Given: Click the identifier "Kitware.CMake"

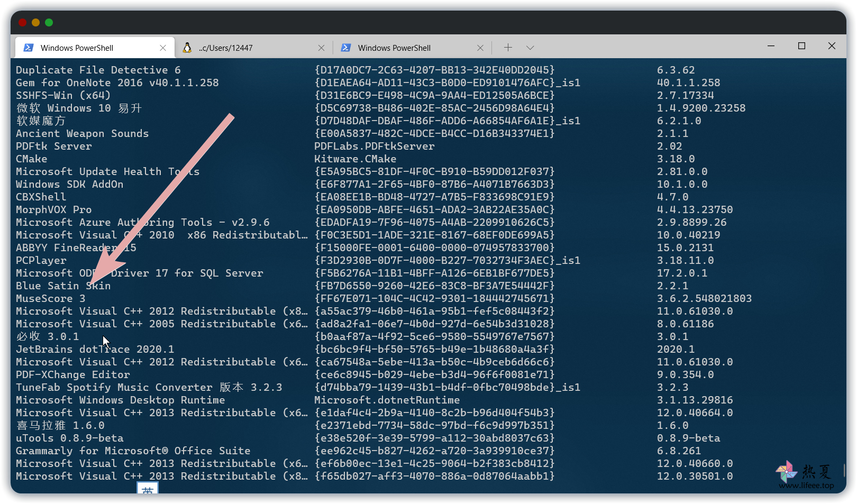Looking at the screenshot, I should point(355,159).
